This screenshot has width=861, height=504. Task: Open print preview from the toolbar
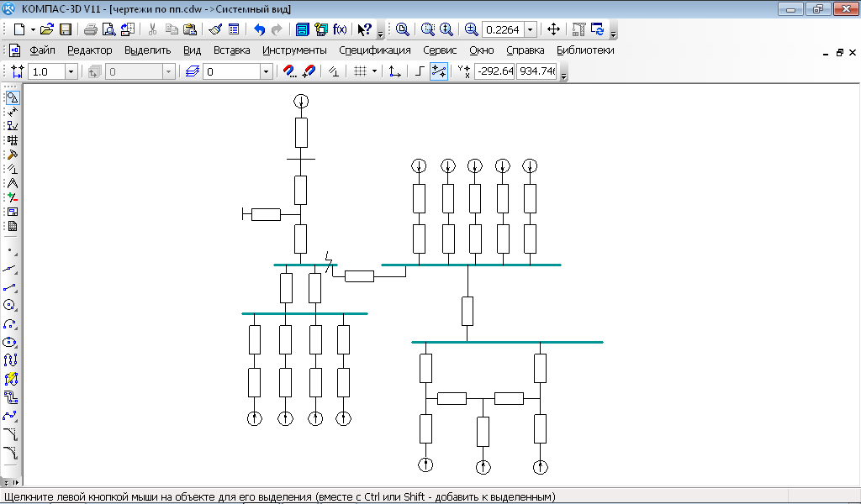108,29
